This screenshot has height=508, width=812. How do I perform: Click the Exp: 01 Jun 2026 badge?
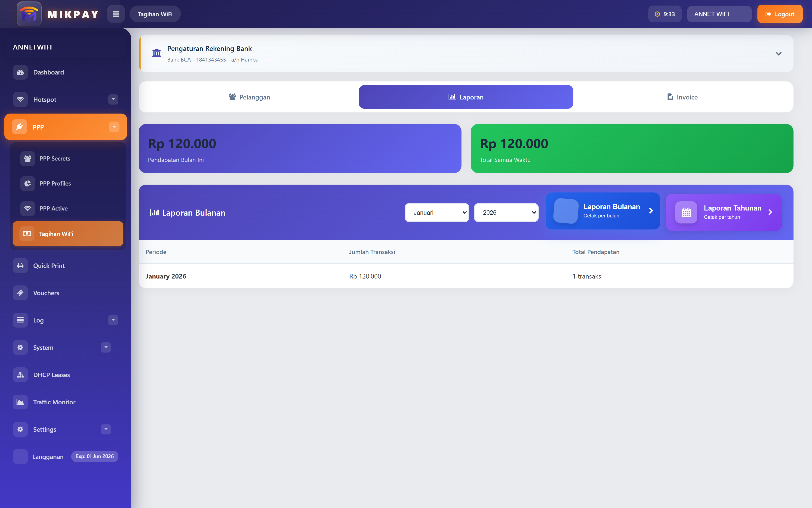point(94,456)
